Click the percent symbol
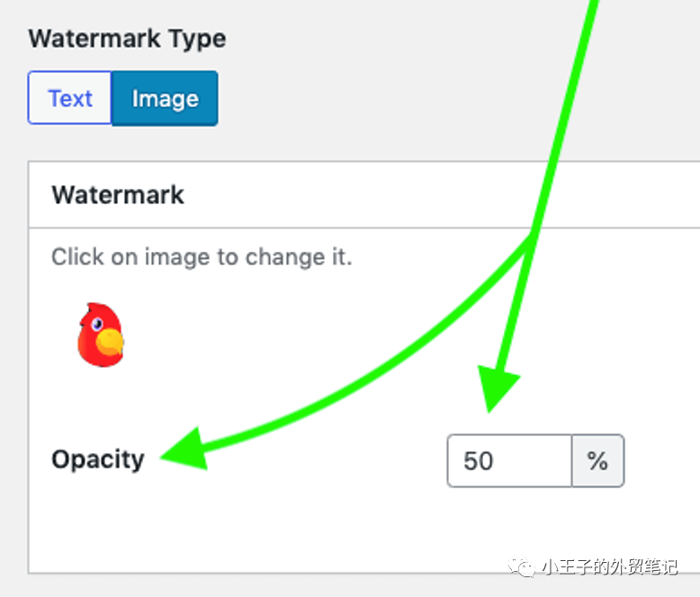This screenshot has height=597, width=700. coord(597,461)
